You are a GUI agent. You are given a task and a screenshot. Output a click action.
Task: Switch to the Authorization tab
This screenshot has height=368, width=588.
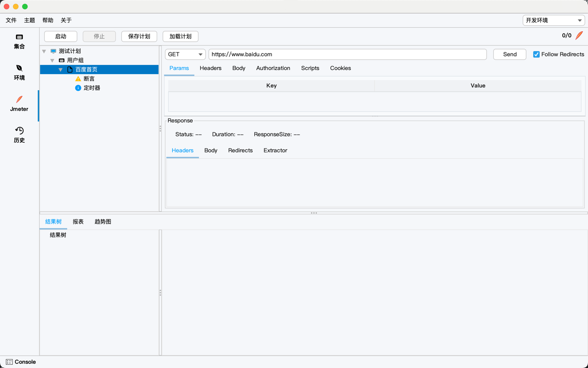pyautogui.click(x=273, y=68)
